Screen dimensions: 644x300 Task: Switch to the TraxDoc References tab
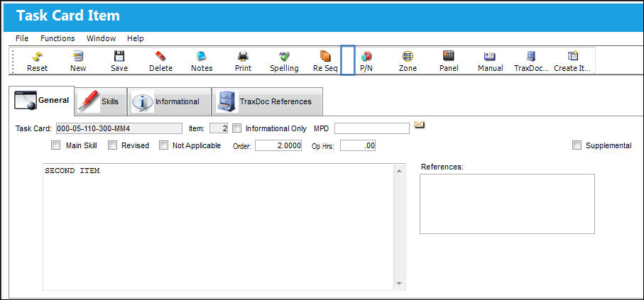point(268,101)
